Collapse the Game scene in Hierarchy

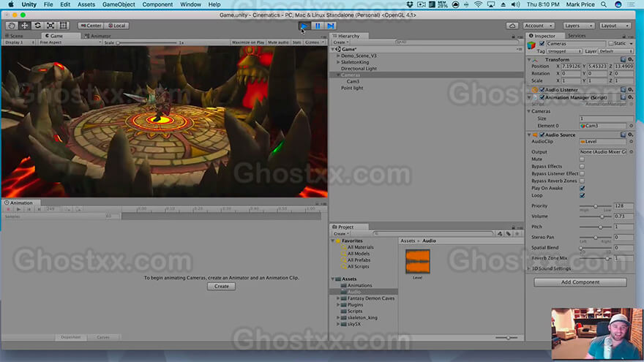point(334,49)
